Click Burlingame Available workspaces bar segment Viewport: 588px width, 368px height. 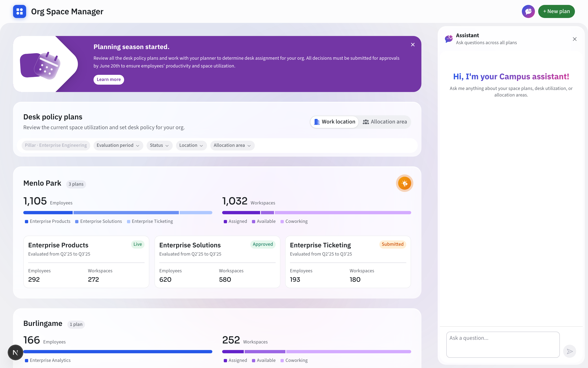click(265, 352)
